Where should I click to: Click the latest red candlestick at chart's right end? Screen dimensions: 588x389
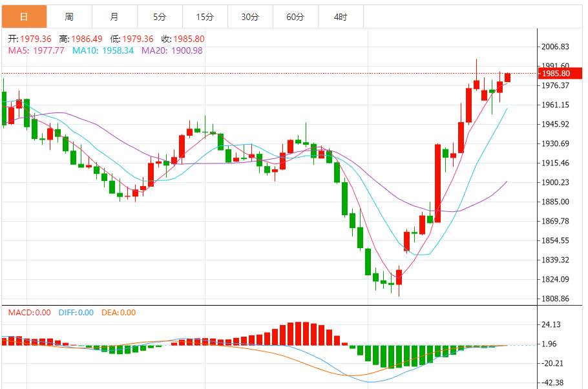[508, 78]
